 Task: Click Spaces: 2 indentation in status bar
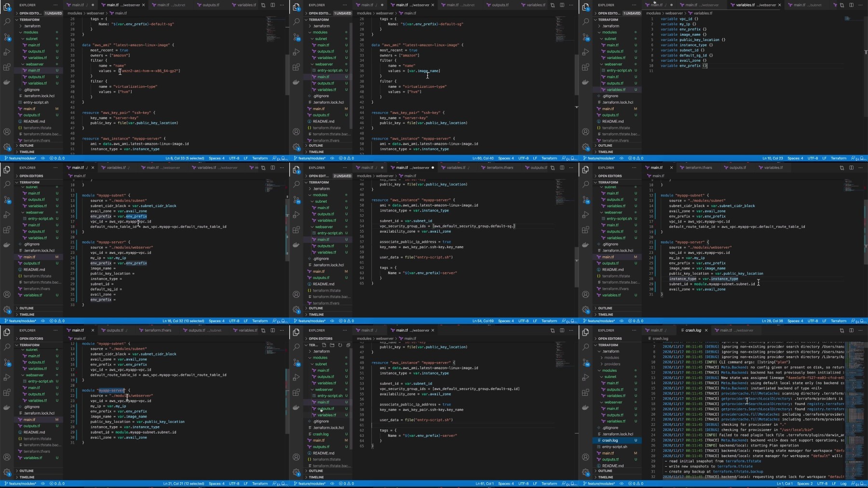(805, 484)
